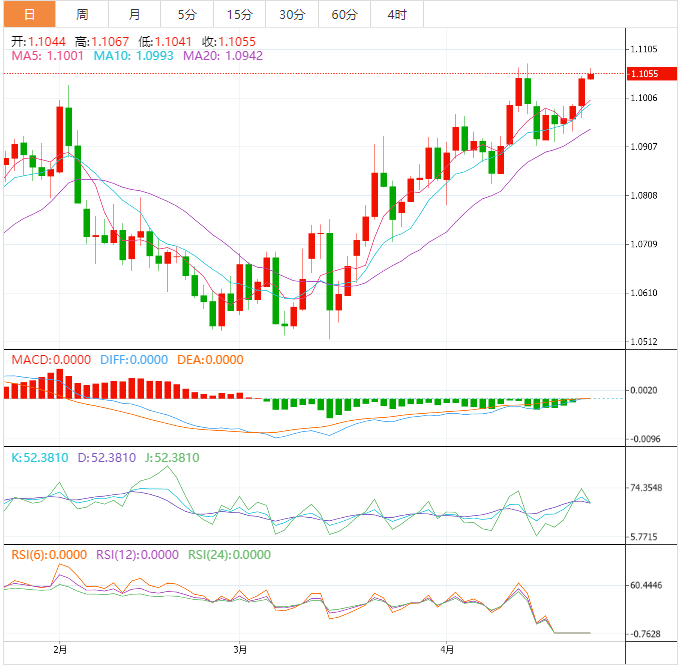The image size is (681, 672).
Task: Choose the 30分 timeframe tab
Action: [x=292, y=14]
